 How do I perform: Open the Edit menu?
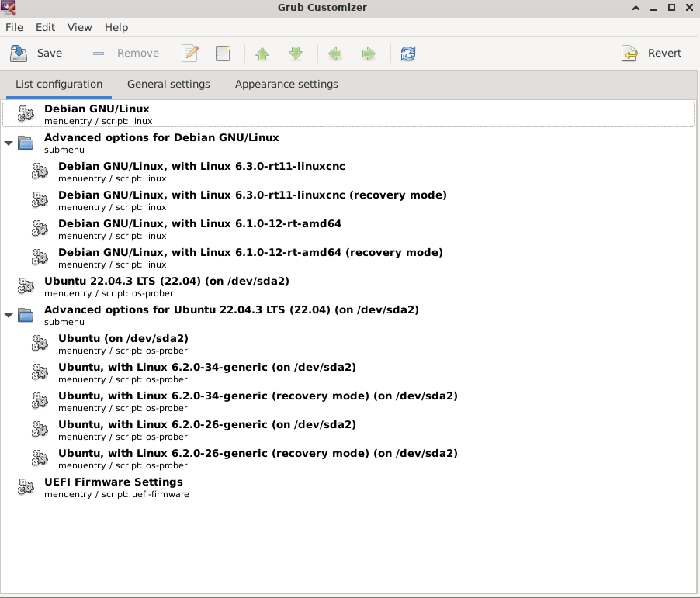pos(45,27)
